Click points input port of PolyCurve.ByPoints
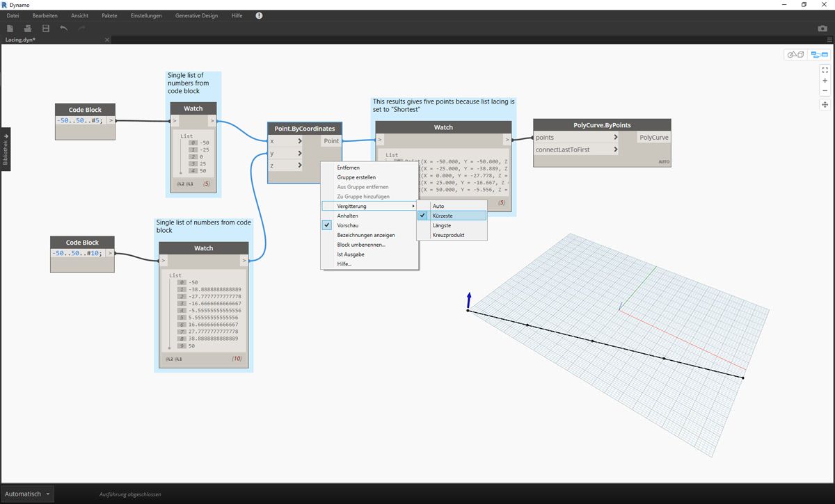The width and height of the screenshot is (835, 504). 576,138
